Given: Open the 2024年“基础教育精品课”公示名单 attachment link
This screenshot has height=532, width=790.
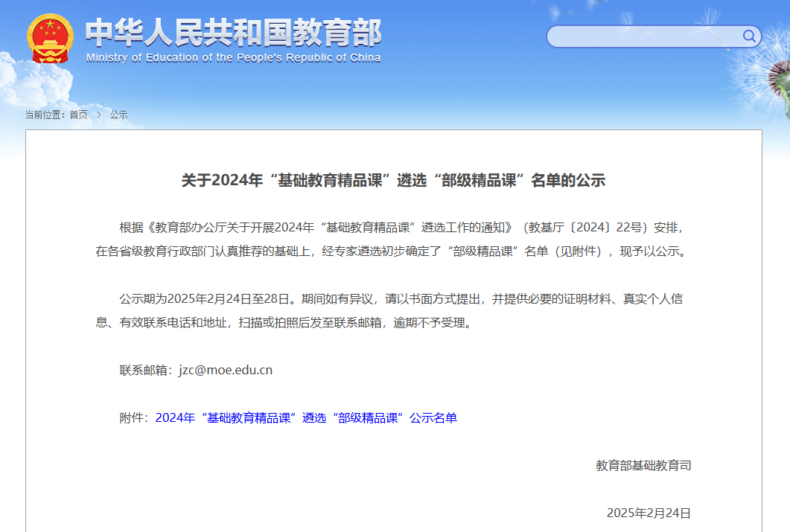Looking at the screenshot, I should 306,417.
